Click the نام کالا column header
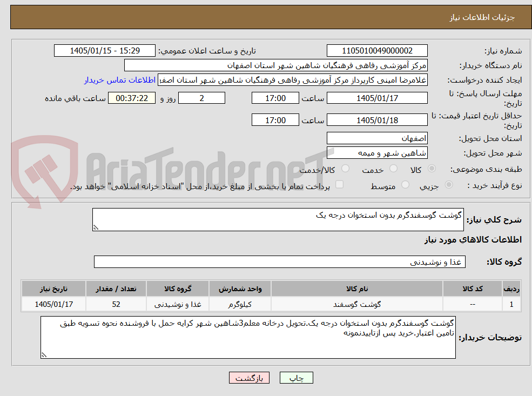This screenshot has width=532, height=396. [356, 289]
